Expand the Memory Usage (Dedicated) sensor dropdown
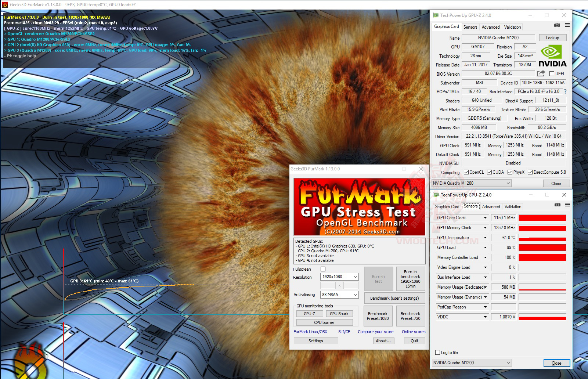The image size is (588, 379). 485,287
